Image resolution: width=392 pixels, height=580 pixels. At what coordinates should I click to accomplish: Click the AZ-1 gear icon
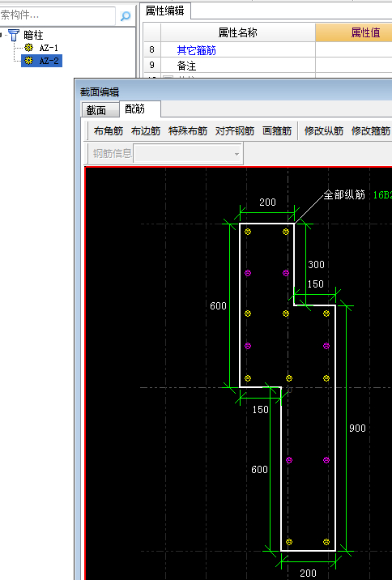tap(28, 47)
